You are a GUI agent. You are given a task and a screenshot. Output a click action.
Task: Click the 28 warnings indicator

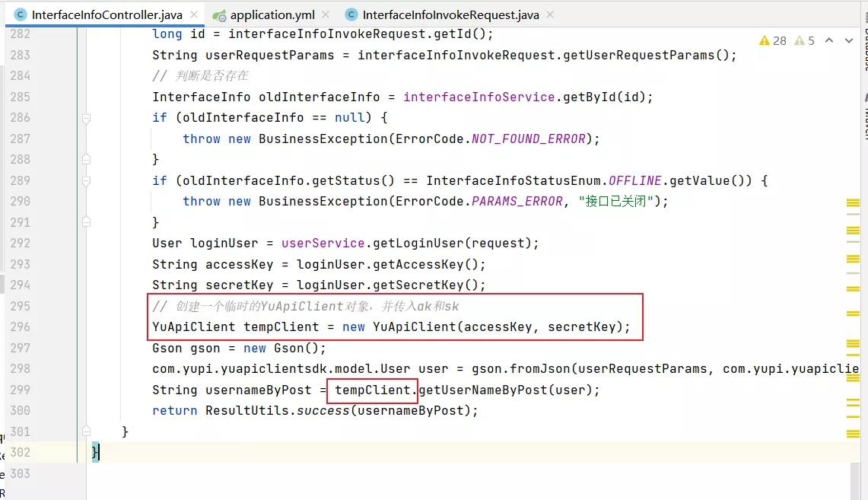[773, 40]
